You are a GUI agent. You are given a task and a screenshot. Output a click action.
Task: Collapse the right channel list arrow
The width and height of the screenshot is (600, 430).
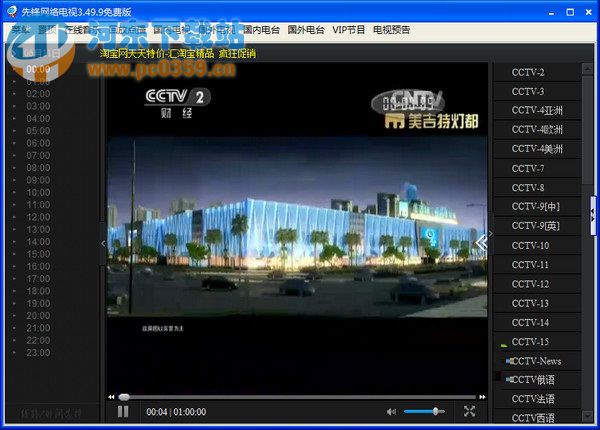tap(491, 234)
